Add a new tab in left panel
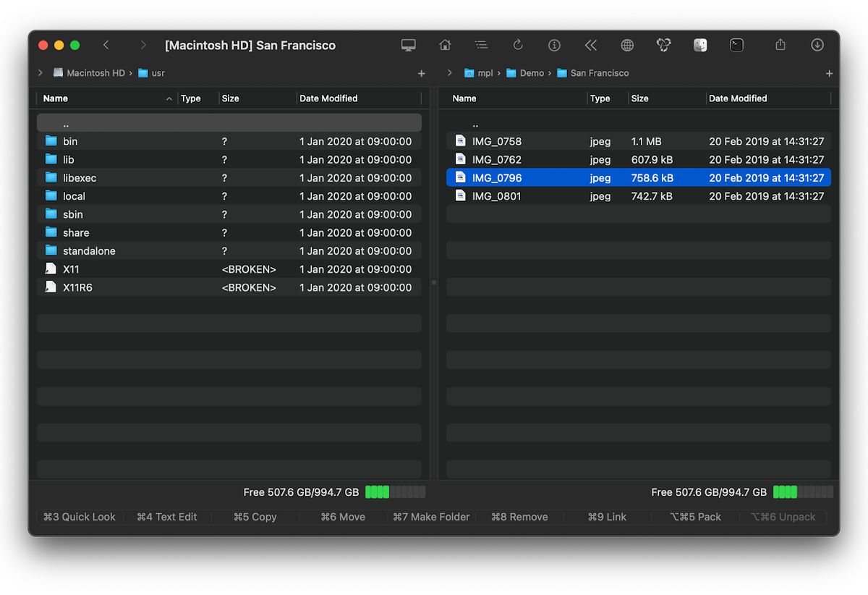868x595 pixels. coord(422,73)
